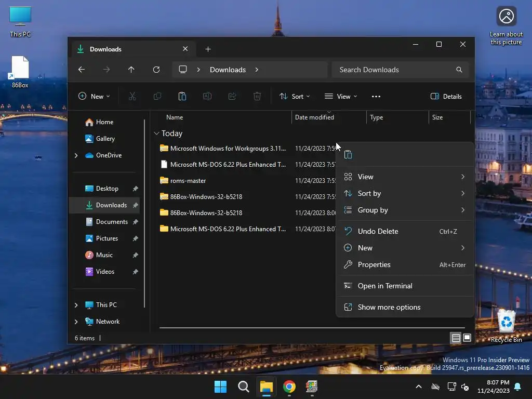Open Videos in the navigation pane
Image resolution: width=532 pixels, height=399 pixels.
104,272
